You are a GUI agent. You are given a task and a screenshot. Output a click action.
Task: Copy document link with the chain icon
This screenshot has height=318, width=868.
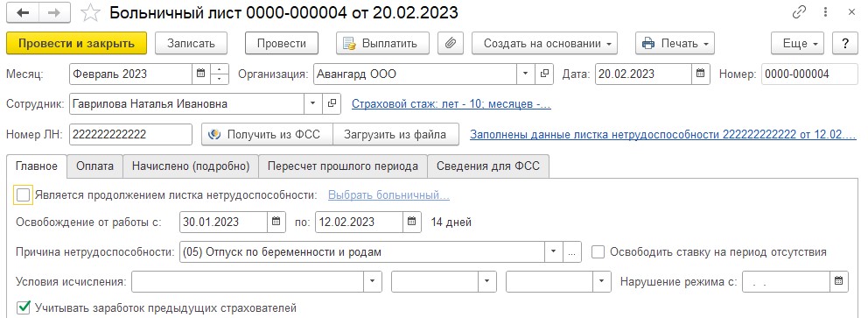point(800,13)
